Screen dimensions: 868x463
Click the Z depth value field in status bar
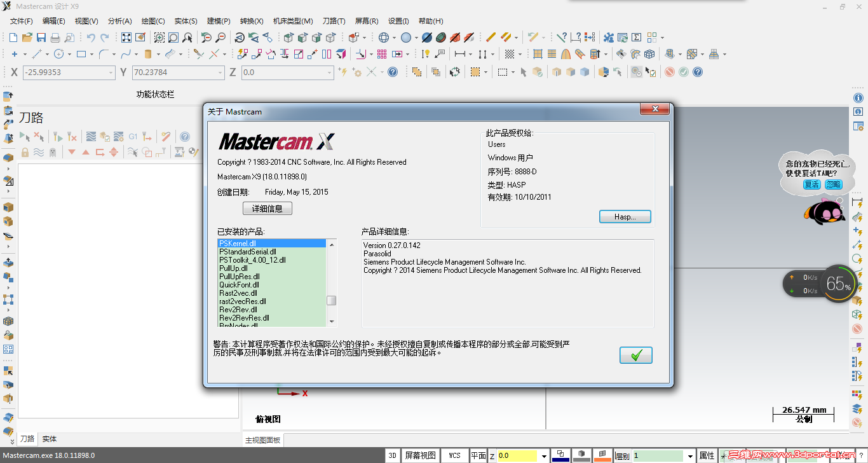point(517,456)
